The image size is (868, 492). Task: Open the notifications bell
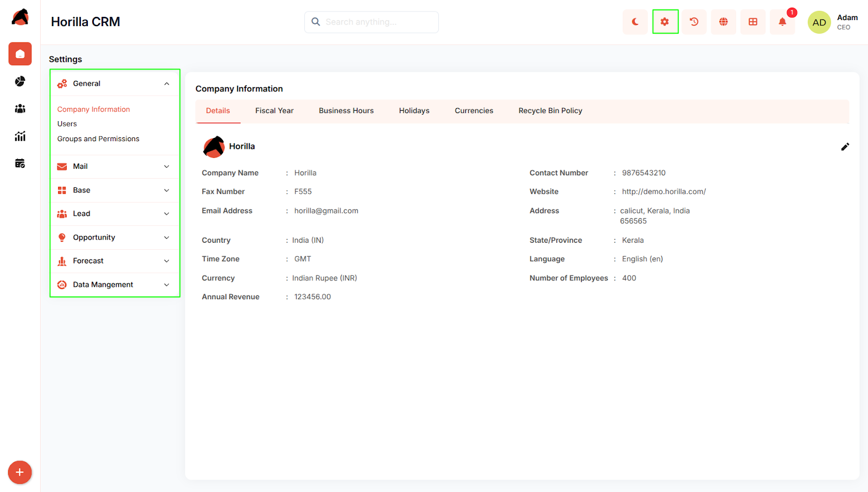(x=782, y=22)
